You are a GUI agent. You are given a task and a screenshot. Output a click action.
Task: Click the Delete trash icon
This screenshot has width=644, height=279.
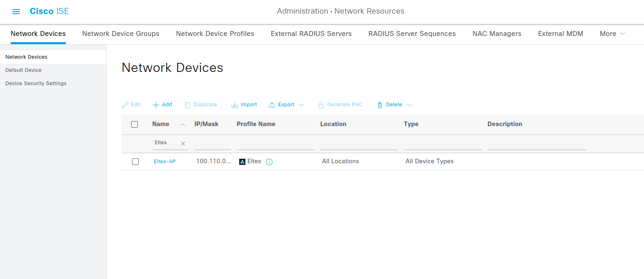coord(380,105)
